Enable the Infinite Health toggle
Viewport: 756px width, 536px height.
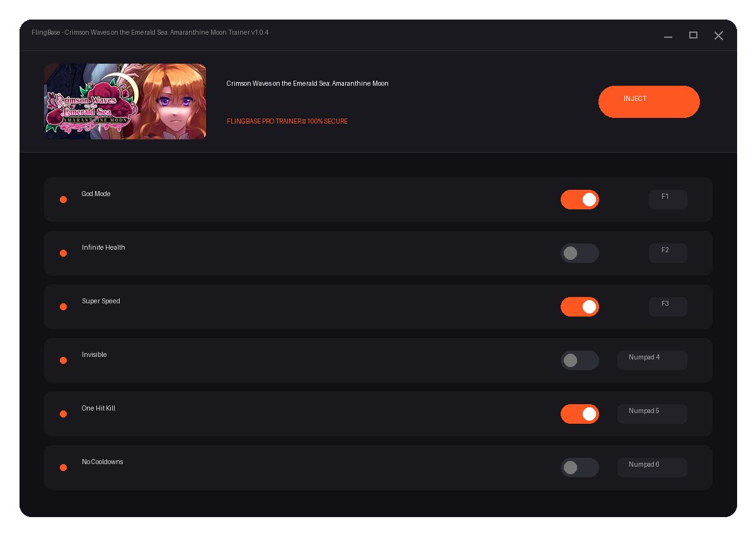(580, 253)
